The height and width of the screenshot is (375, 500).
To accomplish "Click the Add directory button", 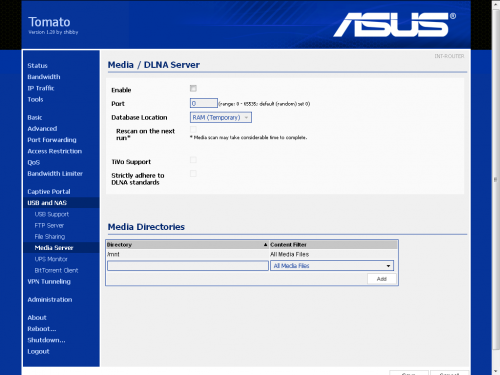I will coord(382,279).
